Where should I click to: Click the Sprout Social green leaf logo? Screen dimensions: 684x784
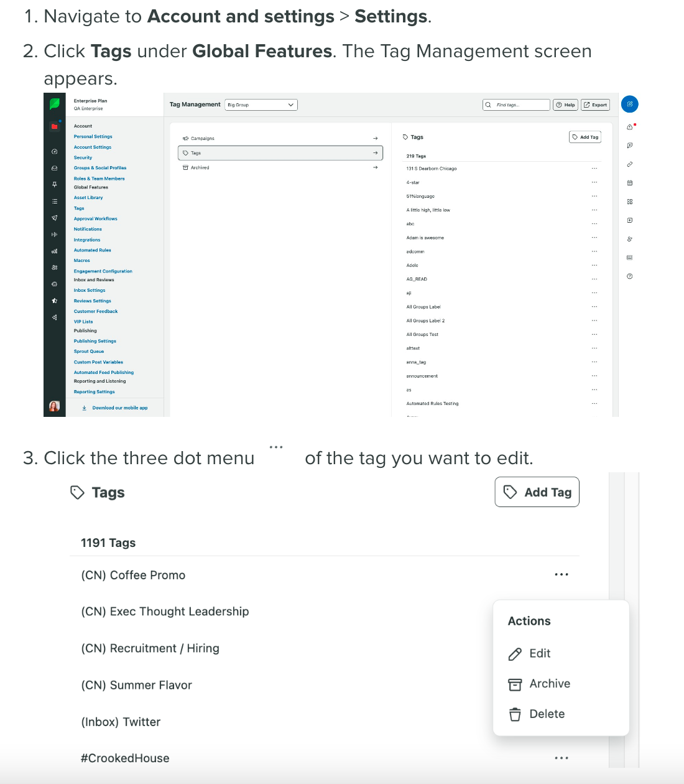click(x=55, y=104)
